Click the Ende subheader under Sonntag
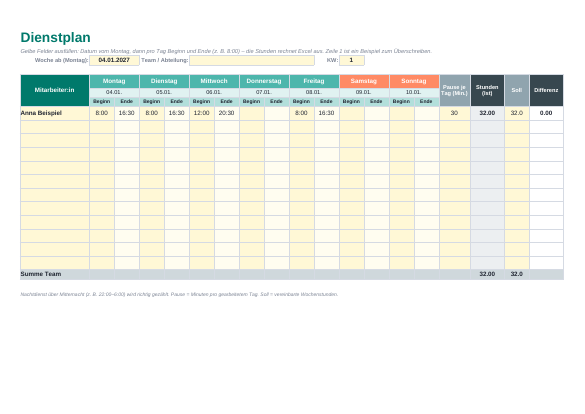Screen dimensions: 585x414 tap(427, 101)
